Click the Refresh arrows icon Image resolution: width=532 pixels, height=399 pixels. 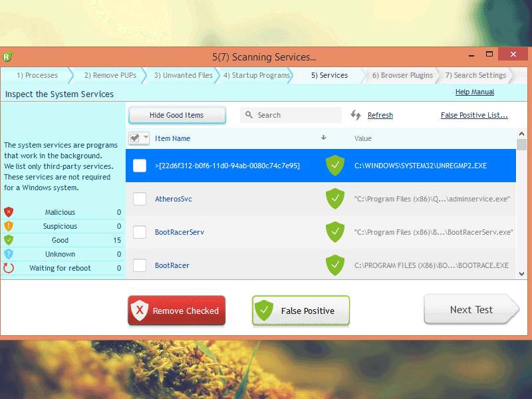[356, 115]
